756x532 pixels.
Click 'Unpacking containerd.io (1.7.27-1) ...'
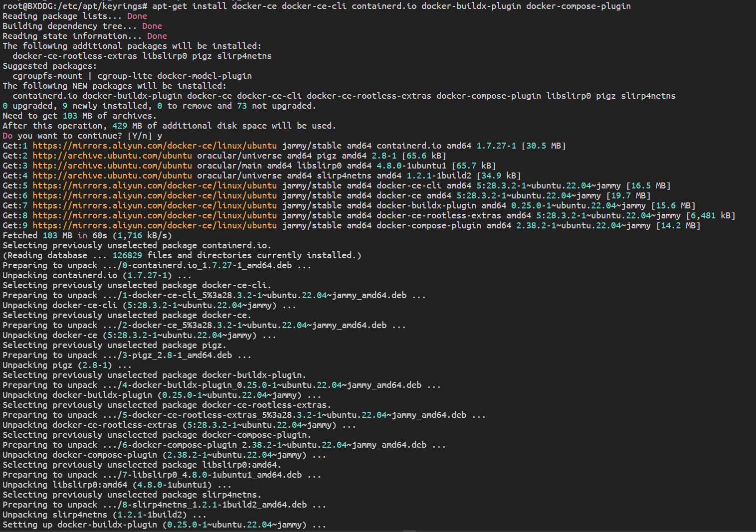97,275
